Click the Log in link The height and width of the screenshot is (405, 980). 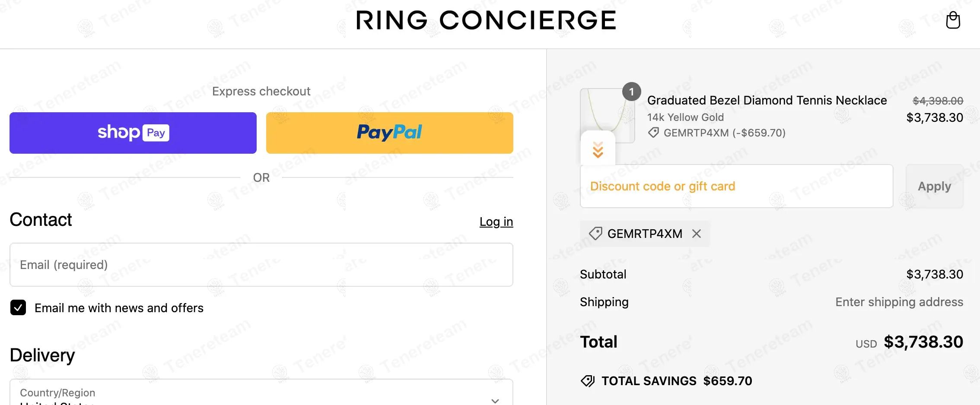496,221
